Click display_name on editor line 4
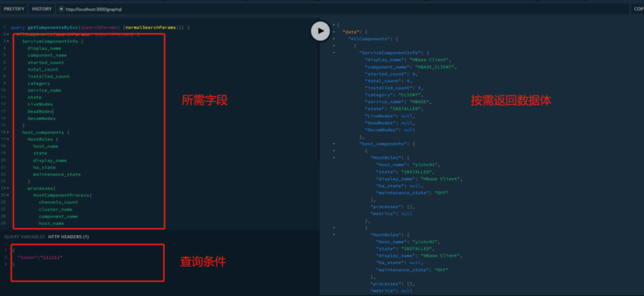The image size is (644, 296). 45,48
